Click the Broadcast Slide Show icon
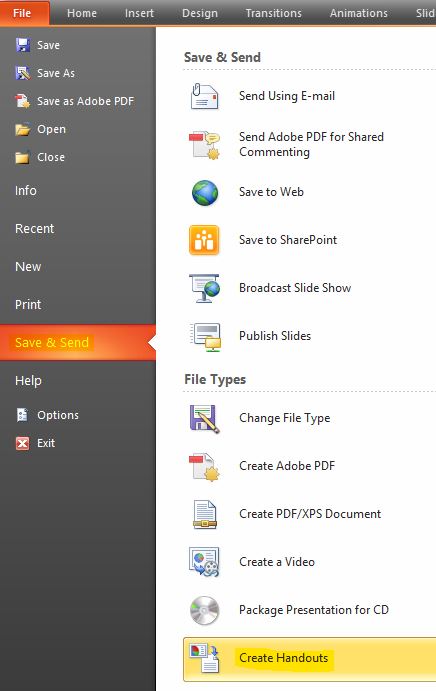Image resolution: width=436 pixels, height=691 pixels. click(205, 288)
